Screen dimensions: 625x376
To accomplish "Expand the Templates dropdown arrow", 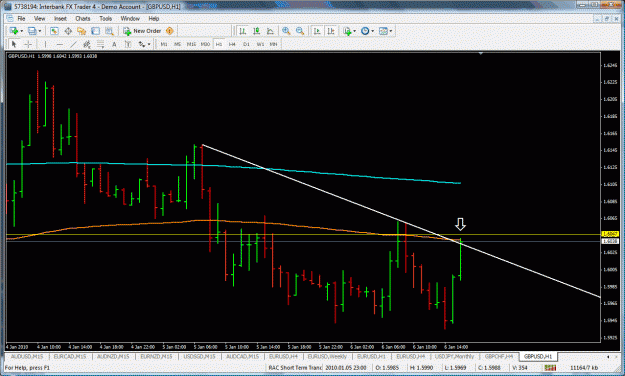I will point(391,31).
